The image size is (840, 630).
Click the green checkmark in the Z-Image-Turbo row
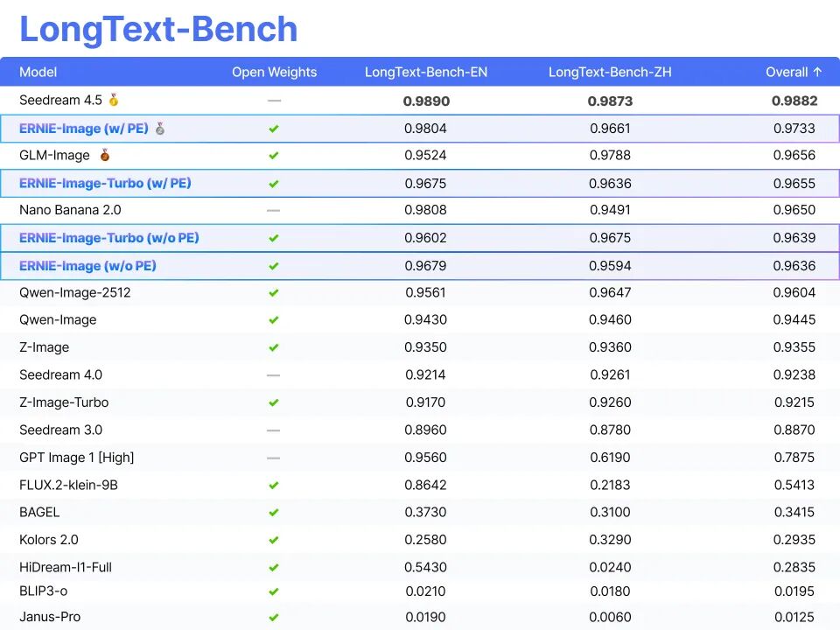[274, 403]
